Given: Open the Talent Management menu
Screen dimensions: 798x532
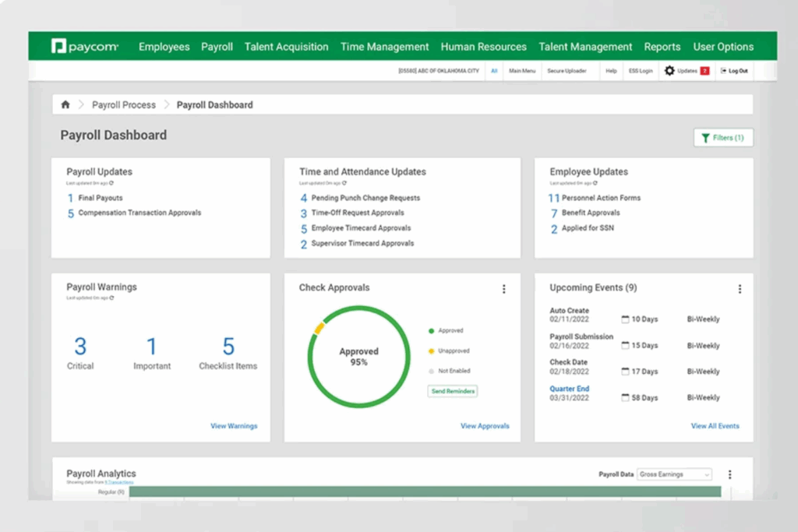Looking at the screenshot, I should click(x=585, y=47).
